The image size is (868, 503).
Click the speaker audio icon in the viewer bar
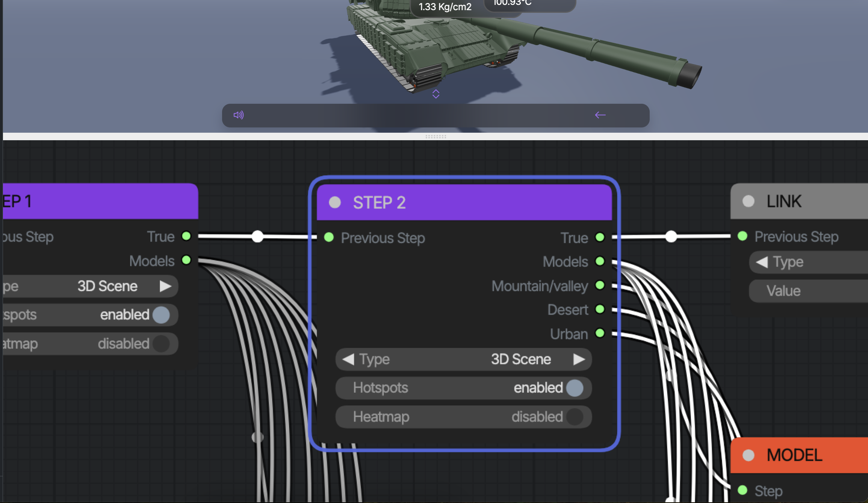point(238,115)
